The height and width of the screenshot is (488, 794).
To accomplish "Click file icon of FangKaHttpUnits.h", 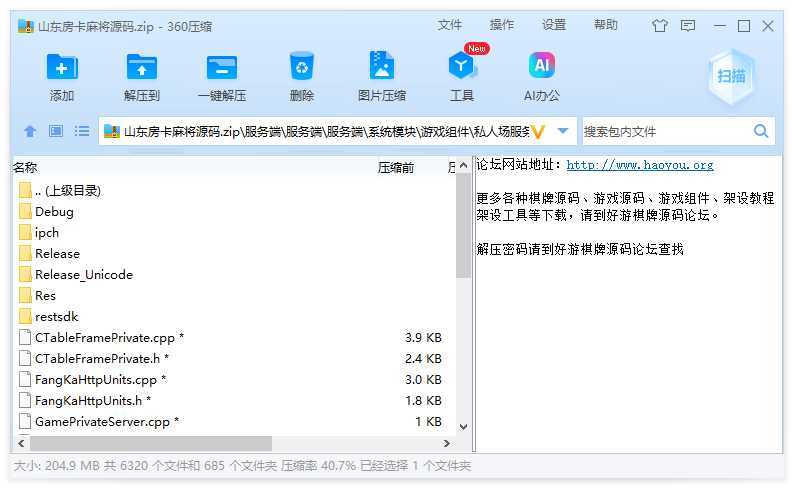I will [25, 400].
